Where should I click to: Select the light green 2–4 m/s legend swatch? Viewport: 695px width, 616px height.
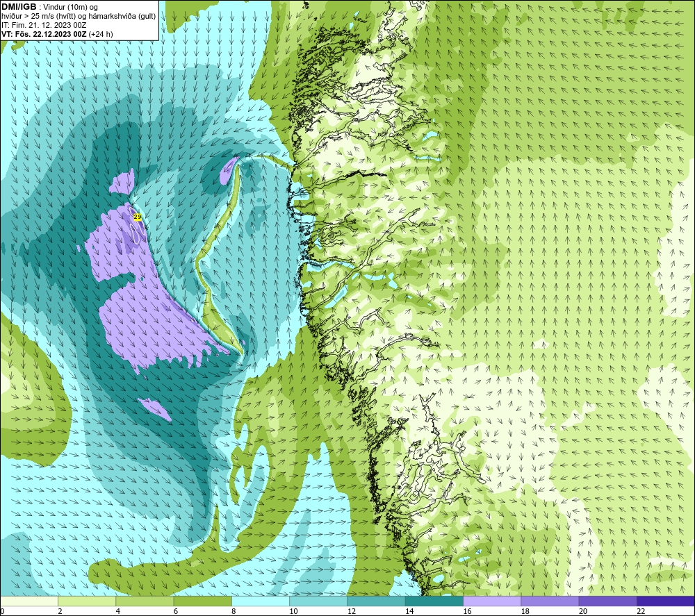click(87, 601)
